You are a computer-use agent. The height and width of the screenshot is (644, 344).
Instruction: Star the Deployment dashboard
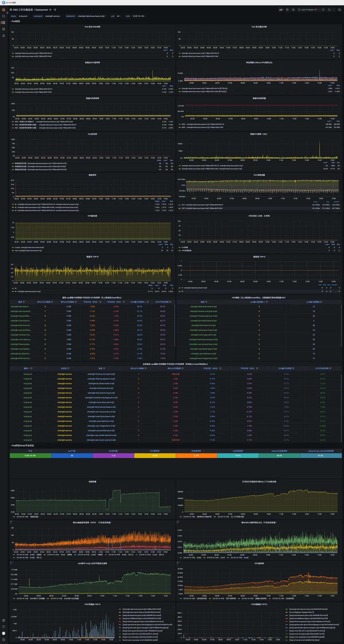click(50, 10)
